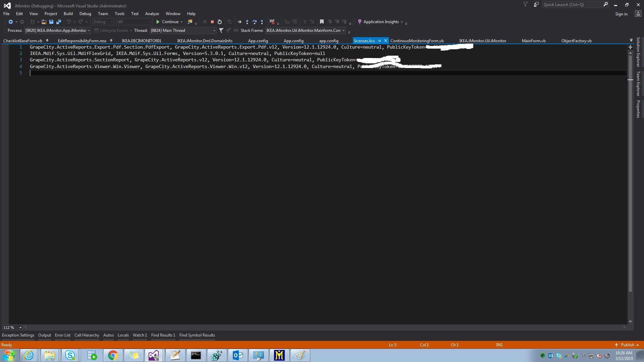Toggle pin on the ChecklistBaseForm.vb tab

click(47, 41)
